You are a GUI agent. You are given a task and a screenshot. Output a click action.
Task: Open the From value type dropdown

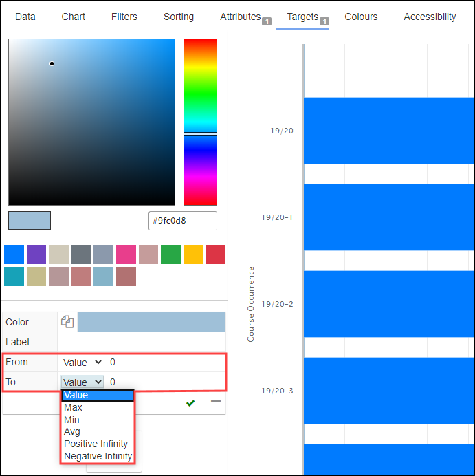[x=82, y=362]
